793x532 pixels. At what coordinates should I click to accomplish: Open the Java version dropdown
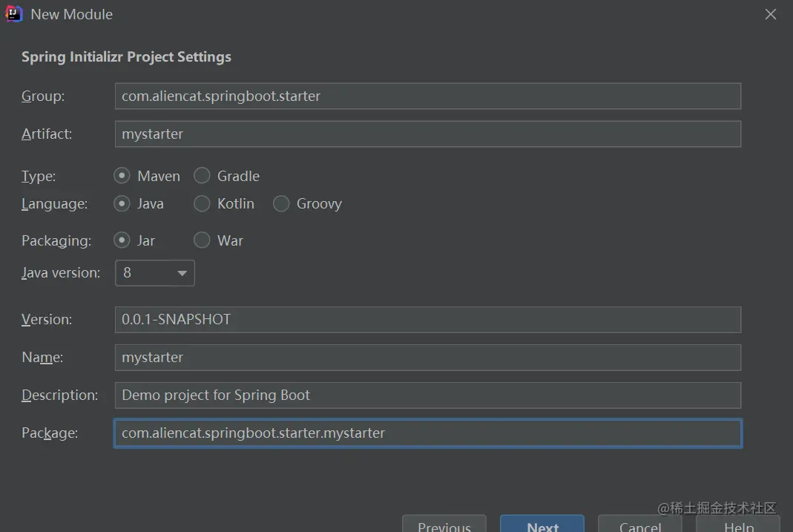pos(155,273)
